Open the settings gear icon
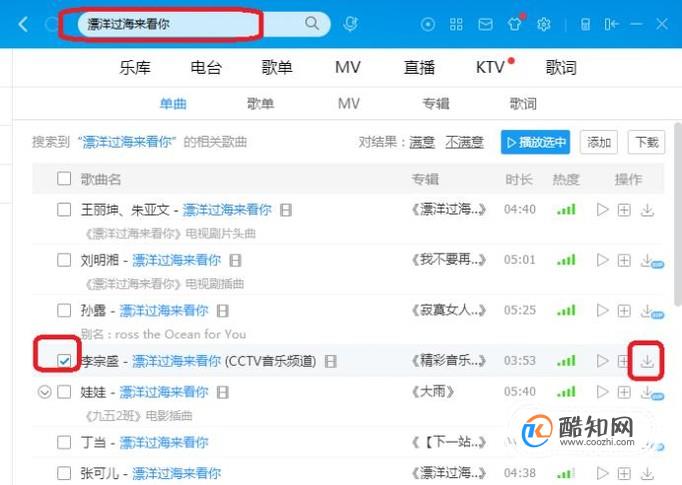The image size is (682, 485). (543, 24)
